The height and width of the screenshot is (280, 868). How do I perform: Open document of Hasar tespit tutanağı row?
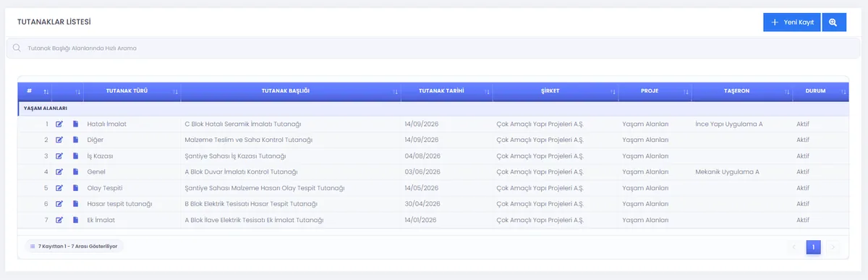75,203
